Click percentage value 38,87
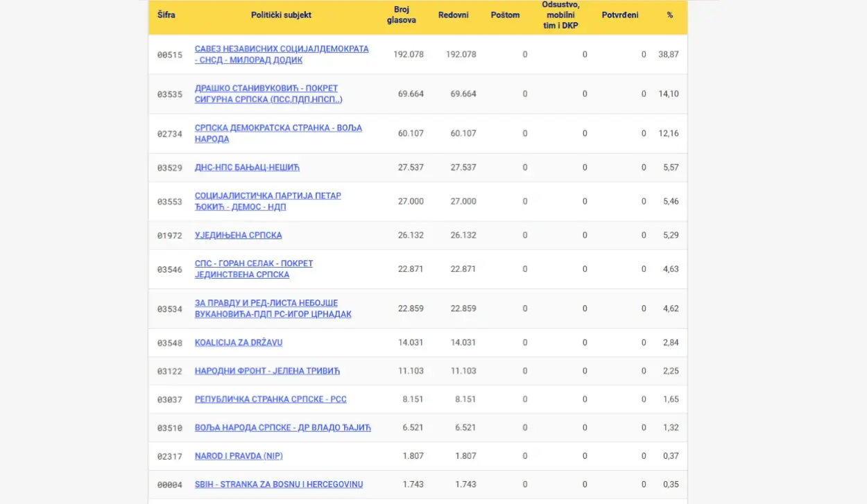This screenshot has height=504, width=867. [x=669, y=54]
